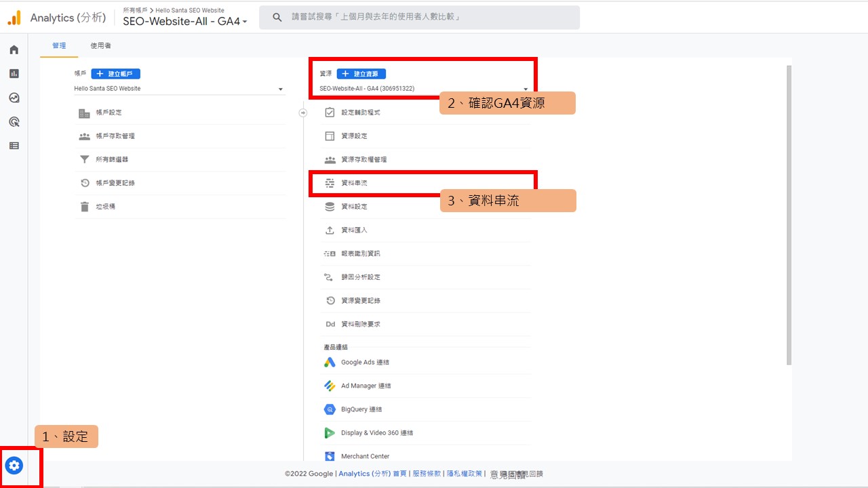This screenshot has height=488, width=868.
Task: Click the Dd 資料刪除要求 icon
Action: [330, 325]
